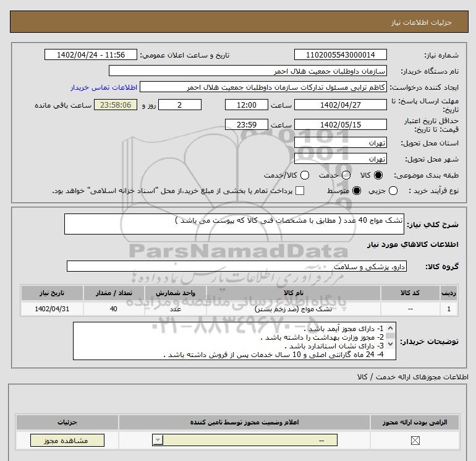Click الزامی بودن ارائه مجوز header
This screenshot has height=461, width=476.
point(415,423)
